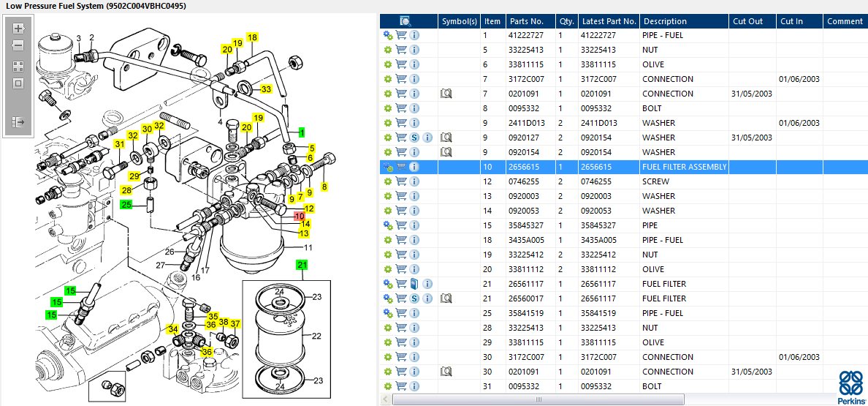Click assembly gears icon for FUEL FILTER ASSEMBLY
This screenshot has height=406, width=868.
pos(388,167)
